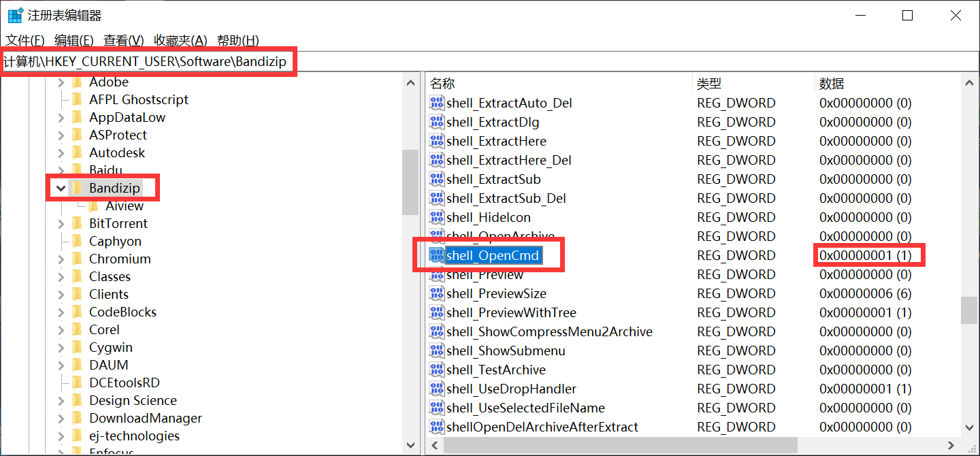Click the shell_TestArchive value icon
Image resolution: width=980 pixels, height=456 pixels.
436,370
